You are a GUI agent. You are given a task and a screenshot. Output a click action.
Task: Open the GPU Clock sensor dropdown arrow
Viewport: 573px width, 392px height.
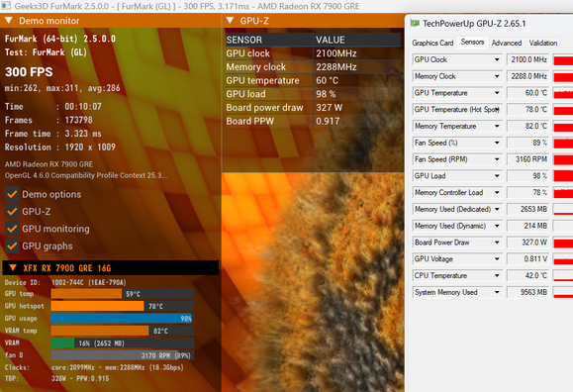497,59
